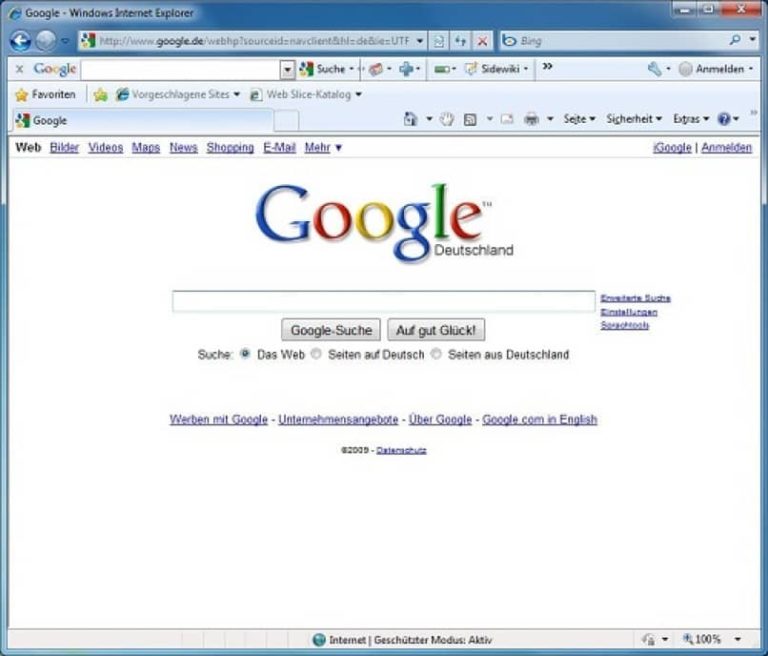
Task: Click the RSS feeds icon
Action: (x=470, y=119)
